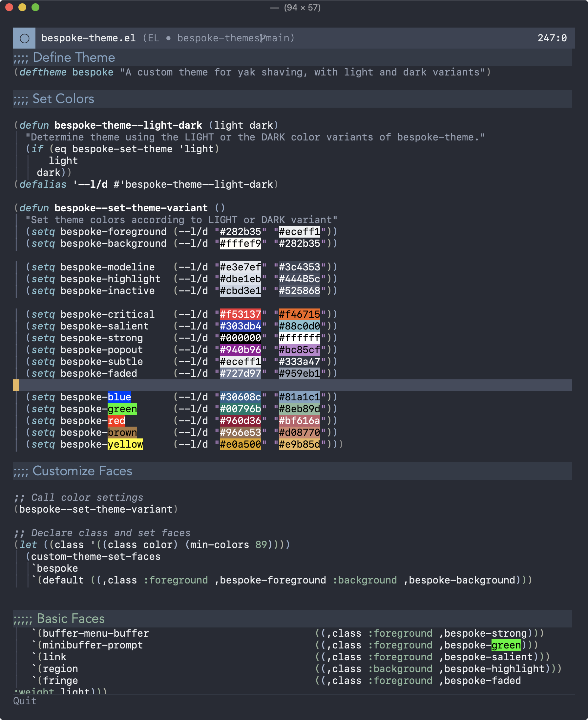Click the #30608c blue color swatch
Image resolution: width=588 pixels, height=720 pixels.
click(x=241, y=397)
